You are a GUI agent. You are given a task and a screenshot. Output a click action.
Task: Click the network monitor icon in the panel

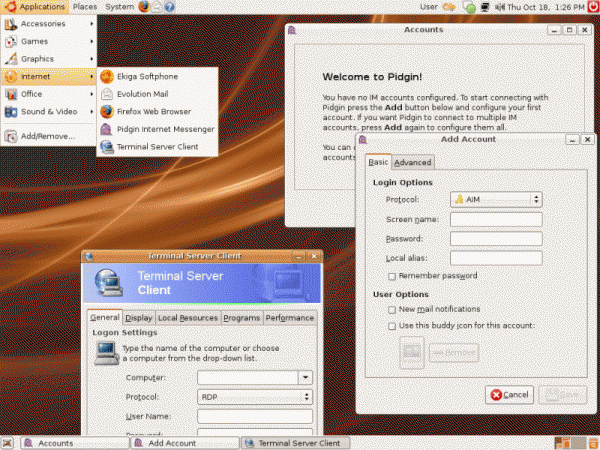(485, 7)
